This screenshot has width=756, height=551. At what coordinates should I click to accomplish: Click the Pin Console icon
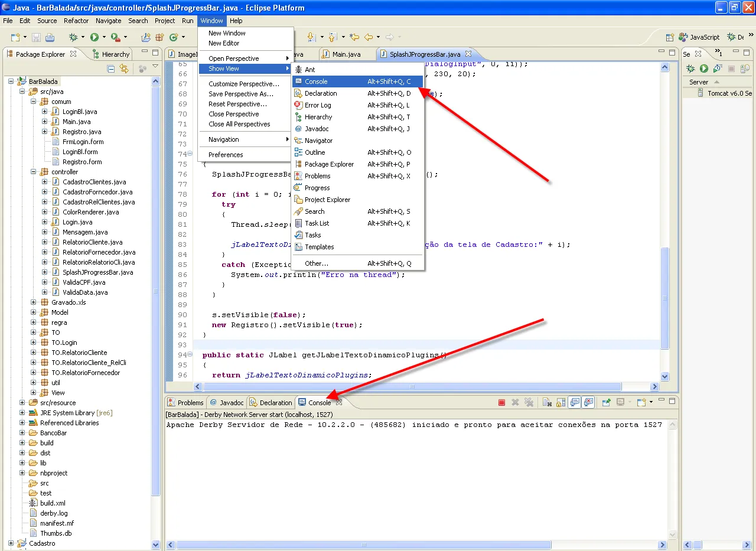[606, 403]
